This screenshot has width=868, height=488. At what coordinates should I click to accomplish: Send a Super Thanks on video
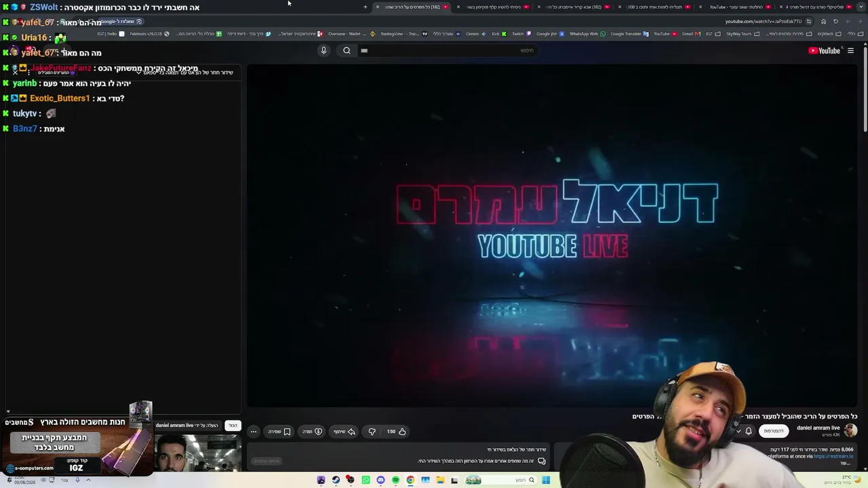pos(312,432)
